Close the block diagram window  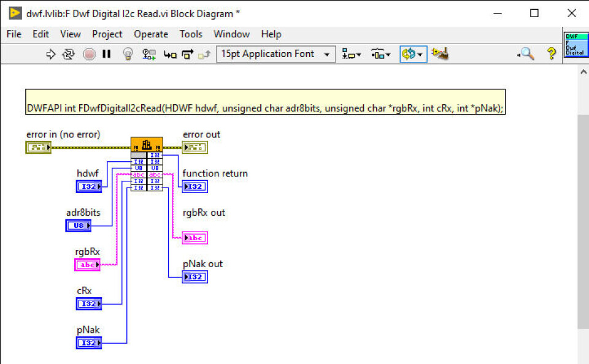[572, 13]
